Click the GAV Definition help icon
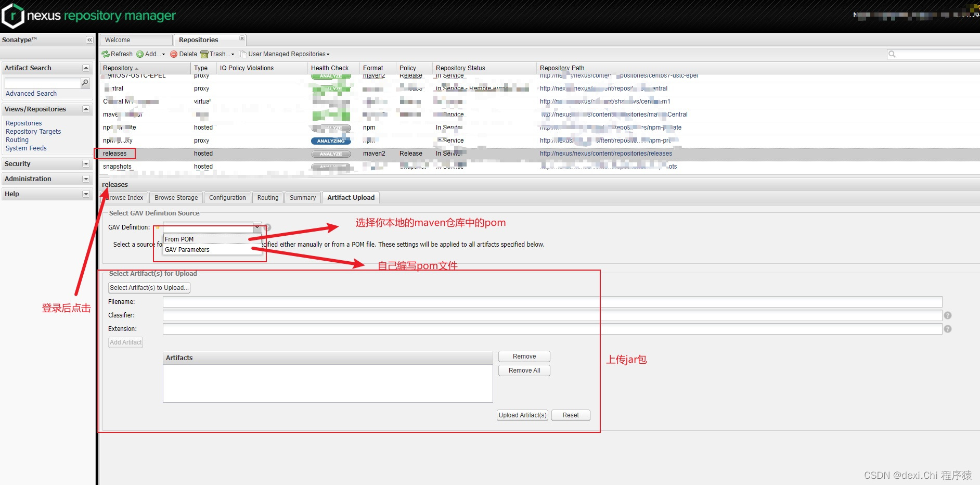 tap(267, 227)
